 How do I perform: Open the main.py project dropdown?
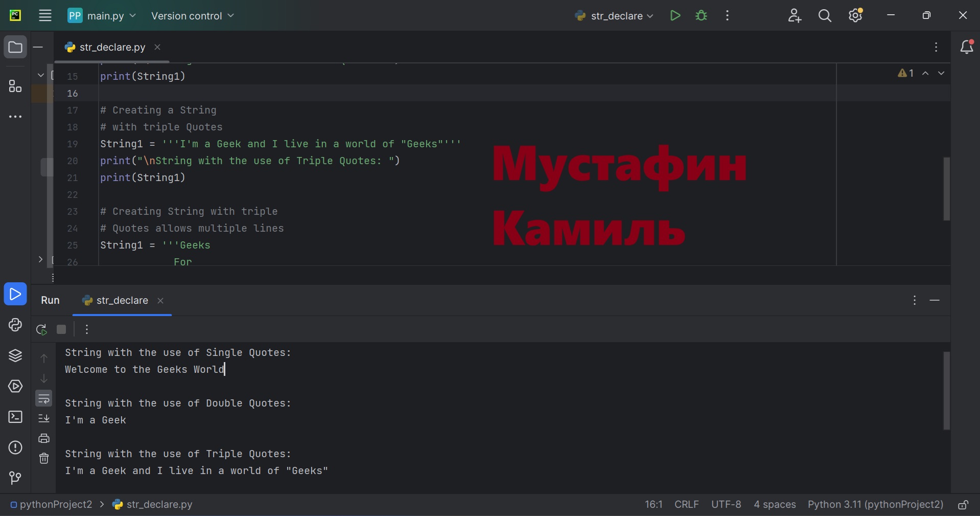pos(102,16)
